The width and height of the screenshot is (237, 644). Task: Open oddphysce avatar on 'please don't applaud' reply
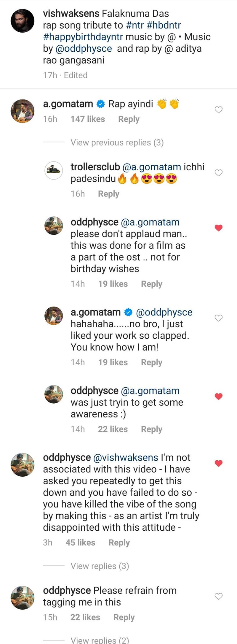coord(54,226)
